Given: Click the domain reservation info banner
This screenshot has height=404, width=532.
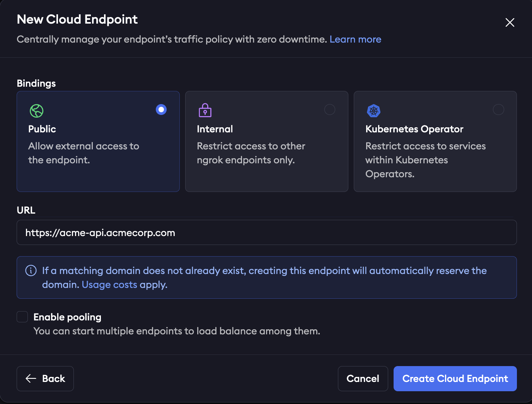Looking at the screenshot, I should click(x=266, y=277).
